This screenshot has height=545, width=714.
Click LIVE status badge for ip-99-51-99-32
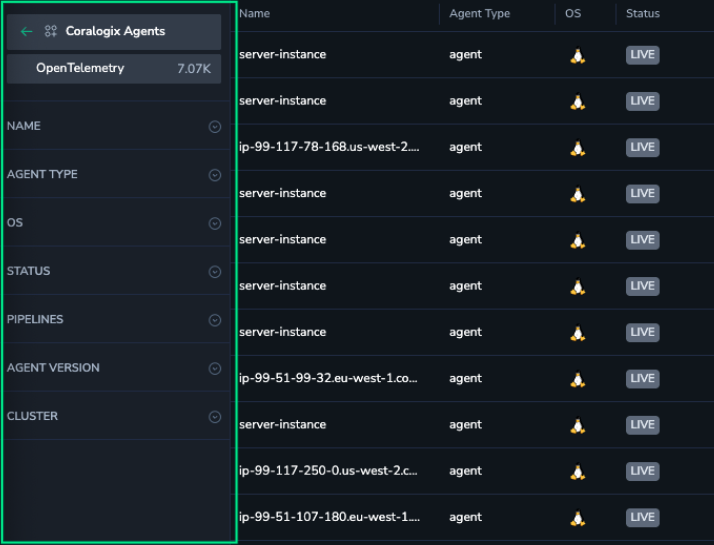coord(642,379)
